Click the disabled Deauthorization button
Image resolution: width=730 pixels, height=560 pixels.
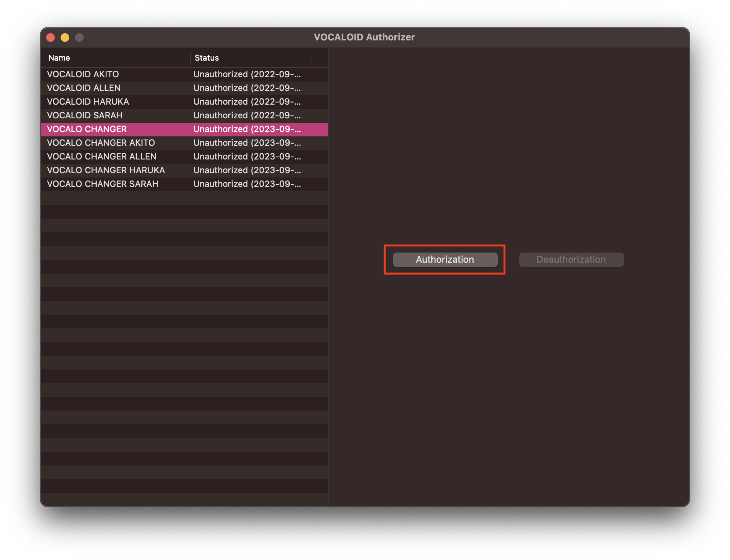click(571, 259)
